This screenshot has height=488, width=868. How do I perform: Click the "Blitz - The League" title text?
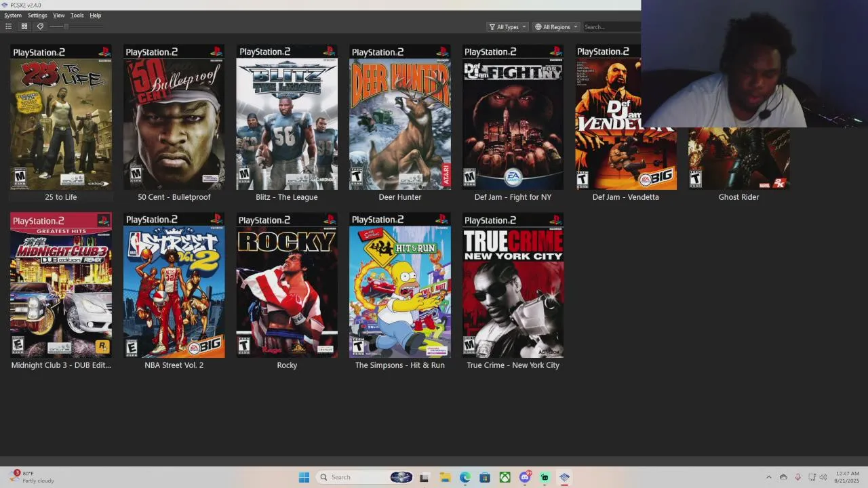click(x=287, y=197)
